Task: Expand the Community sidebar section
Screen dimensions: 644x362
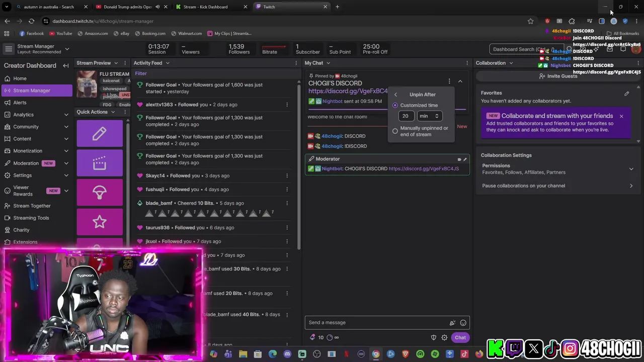Action: (x=66, y=127)
